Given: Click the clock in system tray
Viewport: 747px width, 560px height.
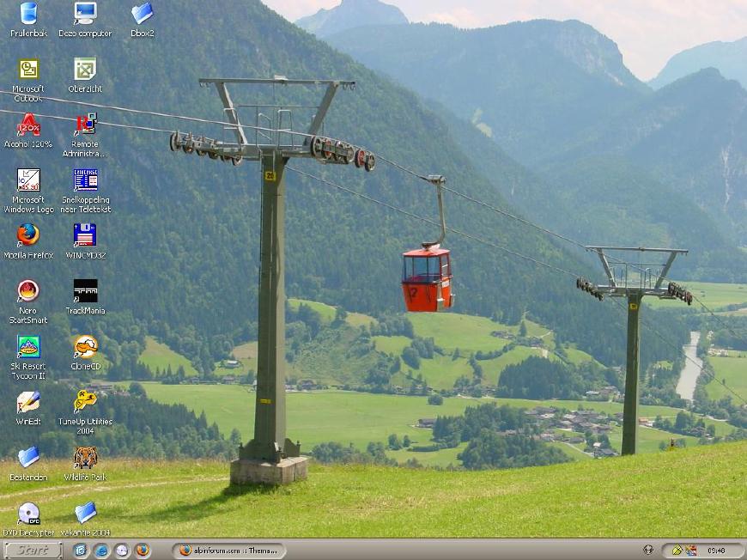Looking at the screenshot, I should (x=715, y=551).
